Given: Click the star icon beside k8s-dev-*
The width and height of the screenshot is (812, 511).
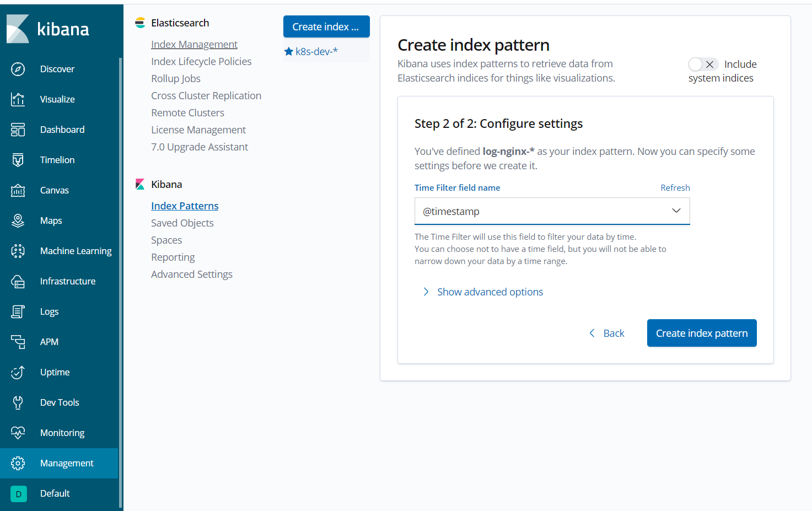Looking at the screenshot, I should click(288, 51).
